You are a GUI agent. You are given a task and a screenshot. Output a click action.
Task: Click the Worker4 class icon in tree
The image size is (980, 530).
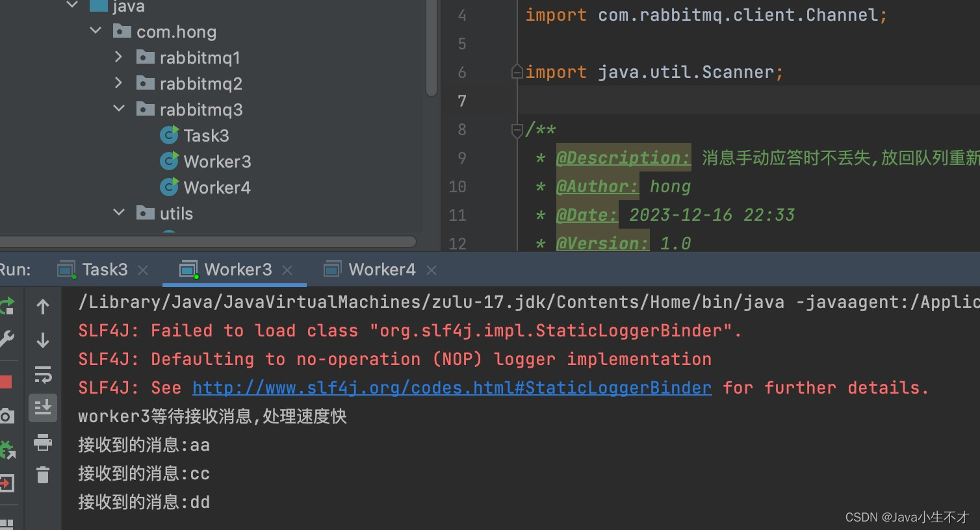tap(169, 187)
